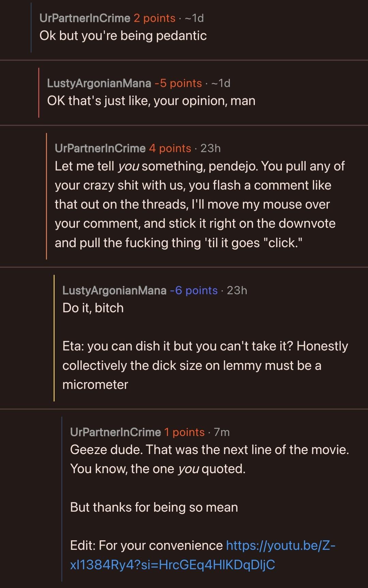Image resolution: width=368 pixels, height=588 pixels.
Task: Click the "-5 points" score label
Action: tap(178, 83)
